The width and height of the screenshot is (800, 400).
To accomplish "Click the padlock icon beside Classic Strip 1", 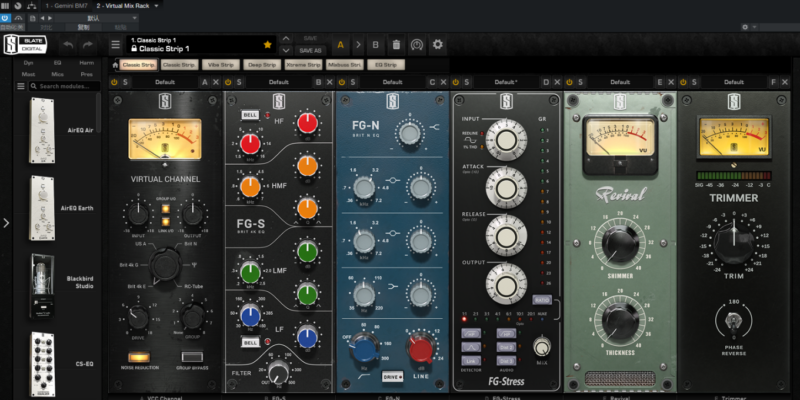I will 134,49.
